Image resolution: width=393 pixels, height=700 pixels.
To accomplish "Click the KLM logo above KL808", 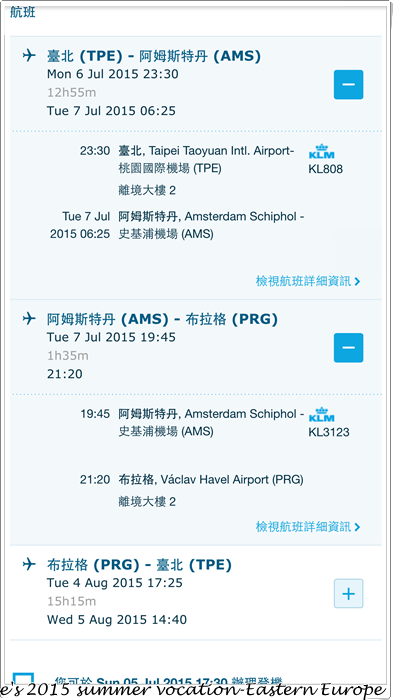I will click(x=322, y=152).
